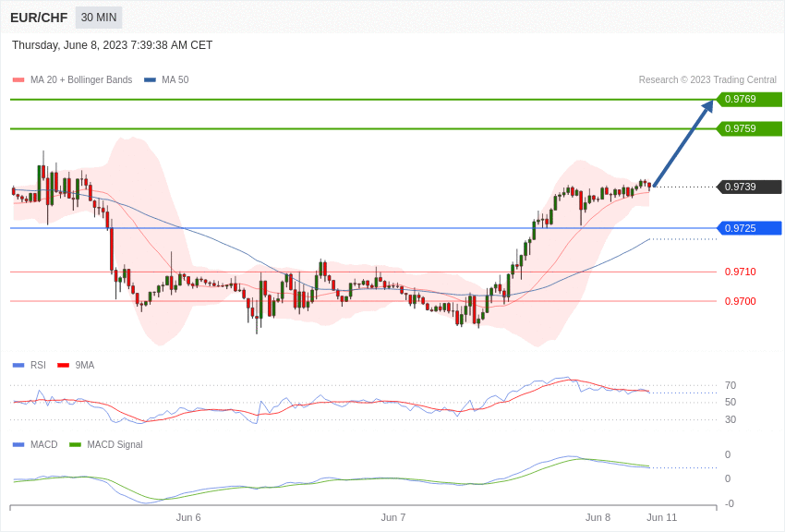Screen dimensions: 785x532
Task: Select the 30 MIN timeframe badge
Action: [x=99, y=18]
